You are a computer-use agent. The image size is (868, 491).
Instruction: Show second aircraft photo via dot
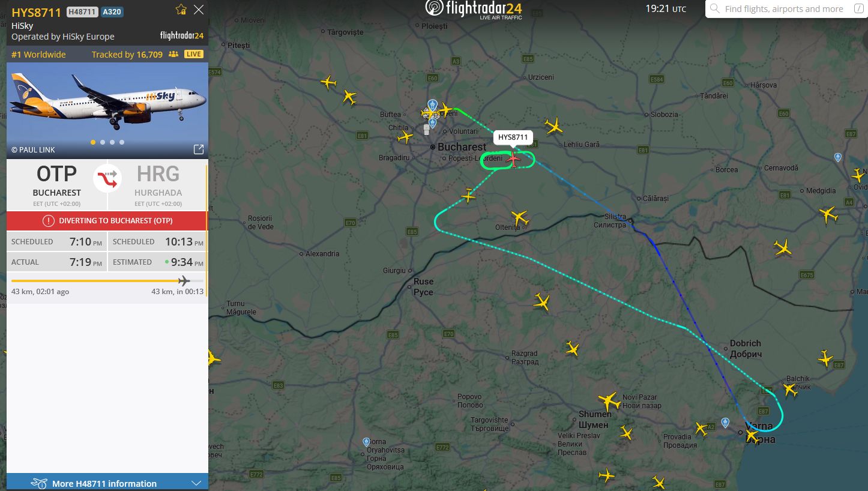(102, 142)
